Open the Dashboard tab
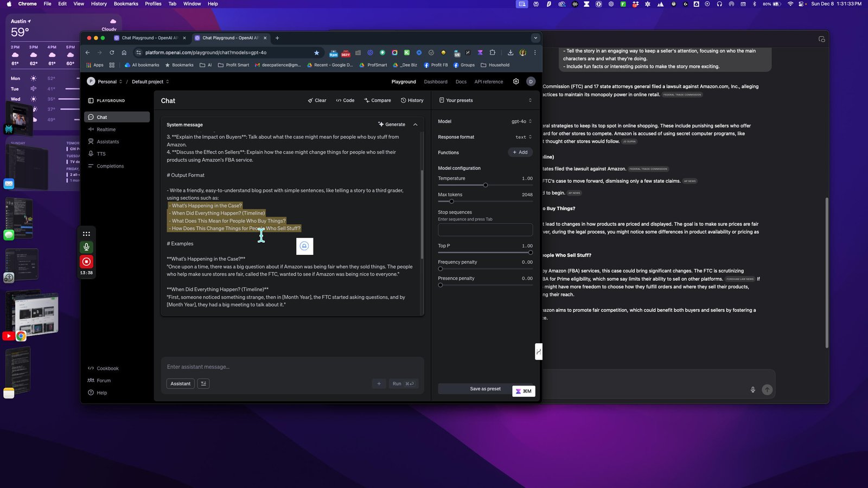This screenshot has width=868, height=488. [x=436, y=82]
